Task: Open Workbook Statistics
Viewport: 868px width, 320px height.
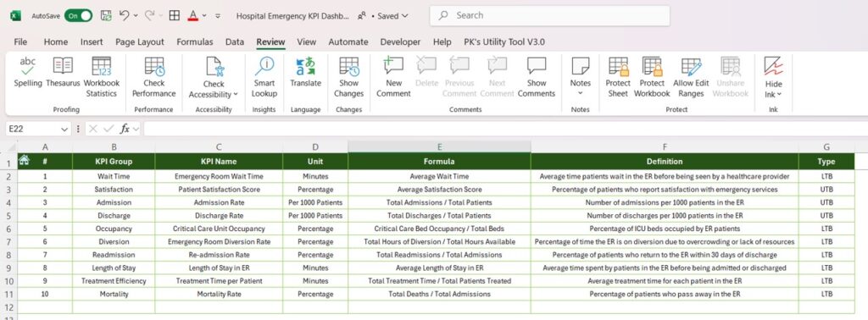Action: point(102,77)
